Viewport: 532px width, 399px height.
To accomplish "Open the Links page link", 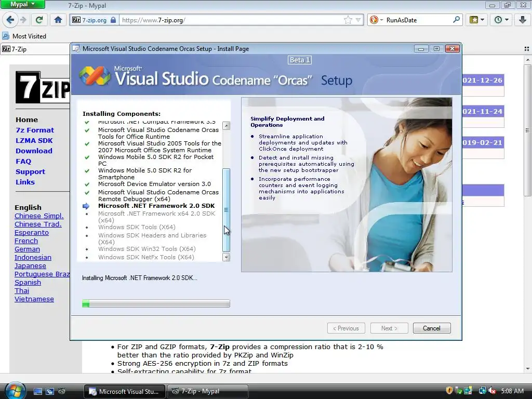I will click(x=25, y=182).
